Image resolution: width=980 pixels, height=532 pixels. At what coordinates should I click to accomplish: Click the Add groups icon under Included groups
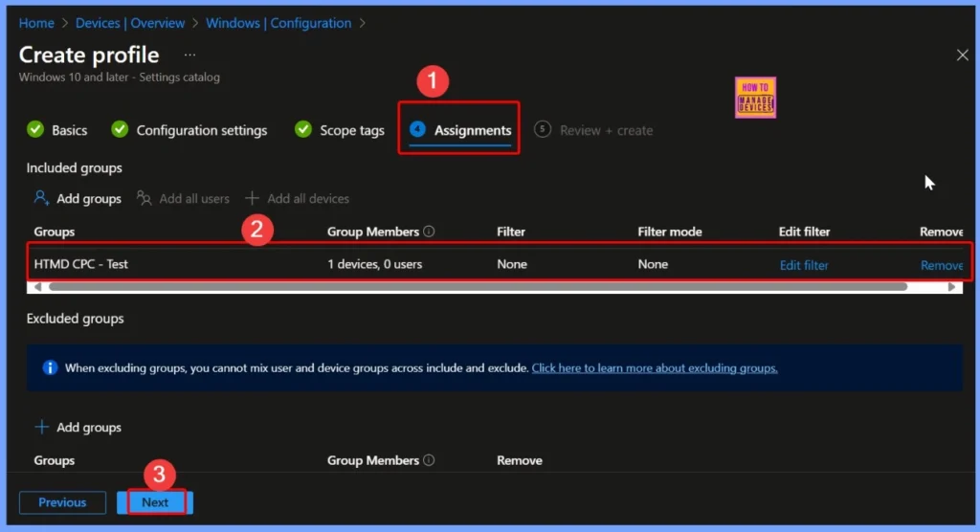tap(41, 198)
